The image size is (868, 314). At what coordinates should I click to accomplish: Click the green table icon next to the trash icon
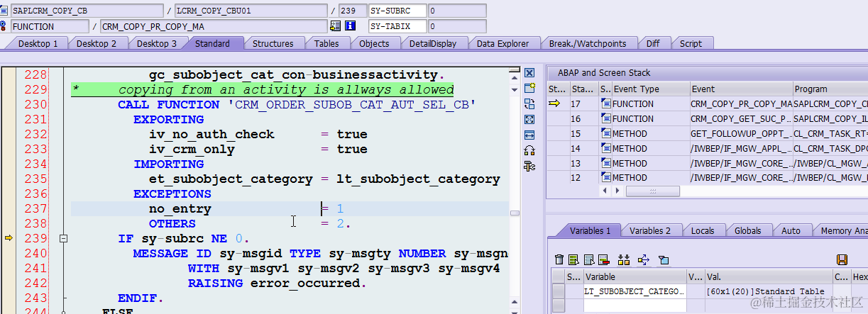(573, 259)
